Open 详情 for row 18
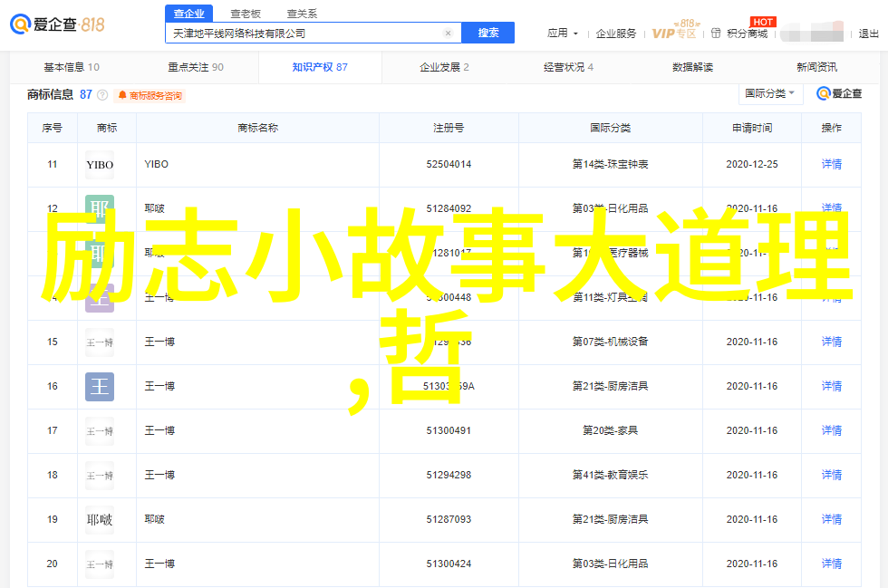 click(x=832, y=476)
